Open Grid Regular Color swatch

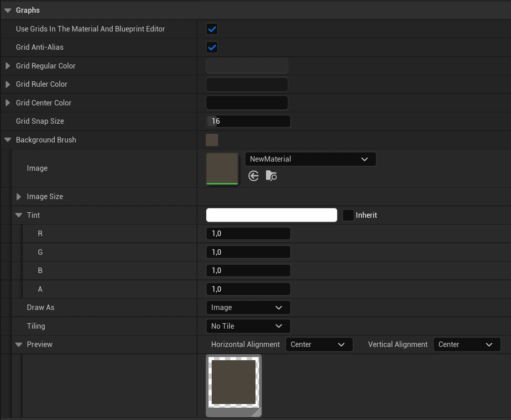pyautogui.click(x=247, y=66)
